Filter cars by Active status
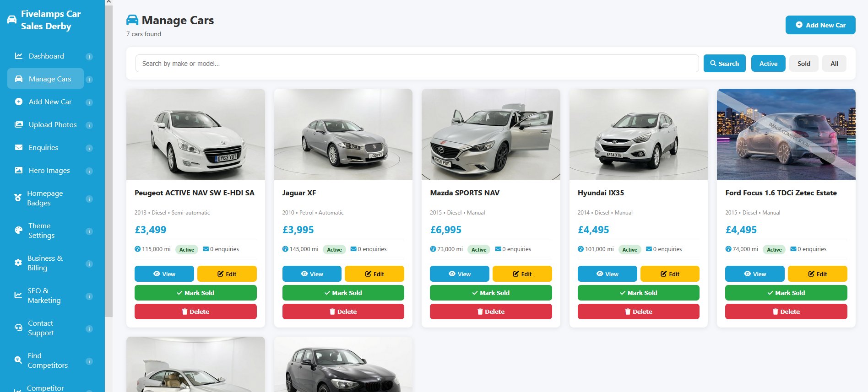This screenshot has height=392, width=868. [x=768, y=64]
